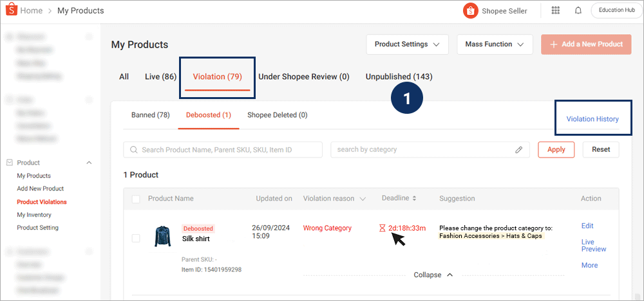Click the Apply filter button

point(556,150)
